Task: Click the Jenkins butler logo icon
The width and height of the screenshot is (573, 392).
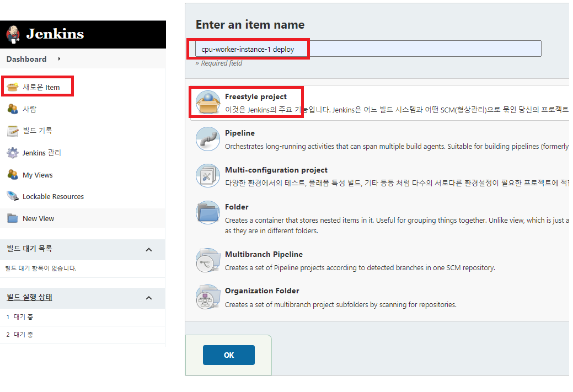Action: click(13, 34)
